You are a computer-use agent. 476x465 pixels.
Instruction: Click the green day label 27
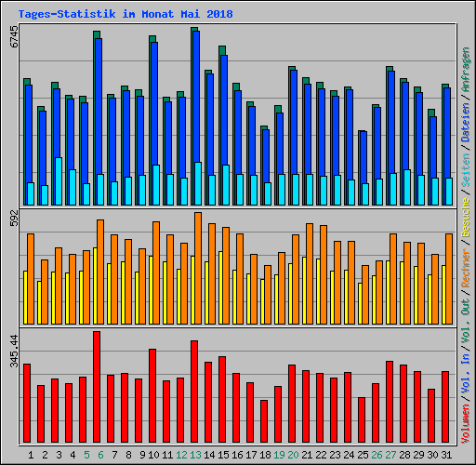[x=390, y=455]
